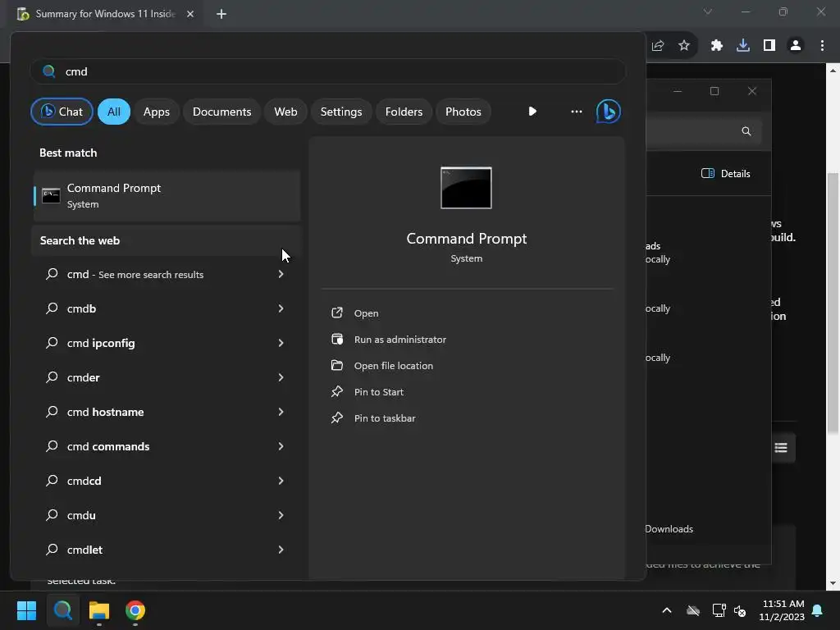Switch to the Photos filter
Viewport: 840px width, 630px height.
(x=463, y=112)
